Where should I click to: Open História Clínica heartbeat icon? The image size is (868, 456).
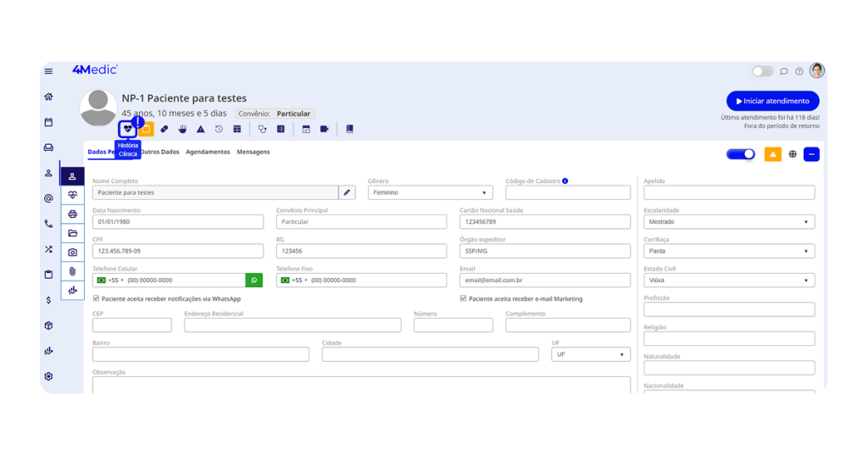click(x=127, y=130)
